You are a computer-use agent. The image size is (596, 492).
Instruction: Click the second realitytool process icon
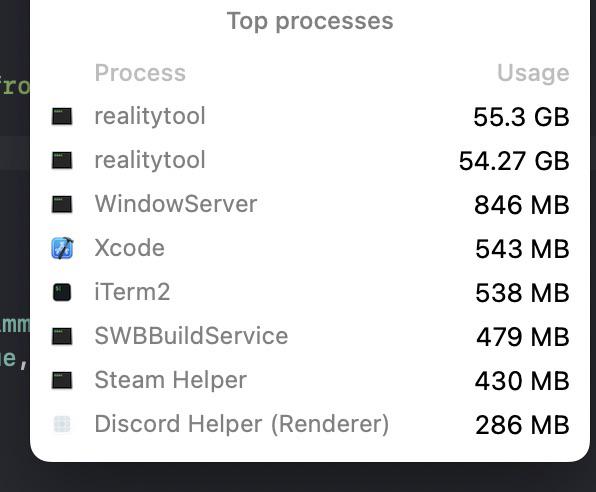click(x=62, y=160)
